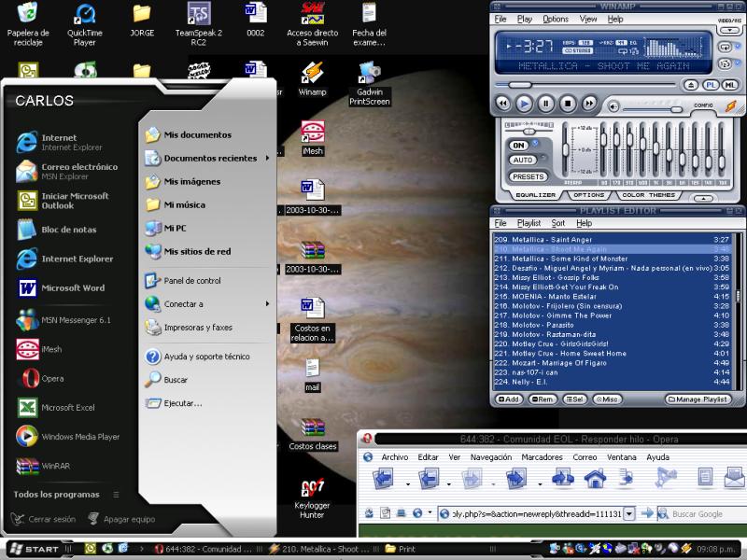Launch the Keylogger Hunter desktop icon
Viewport: 747px width, 560px height.
pos(313,487)
